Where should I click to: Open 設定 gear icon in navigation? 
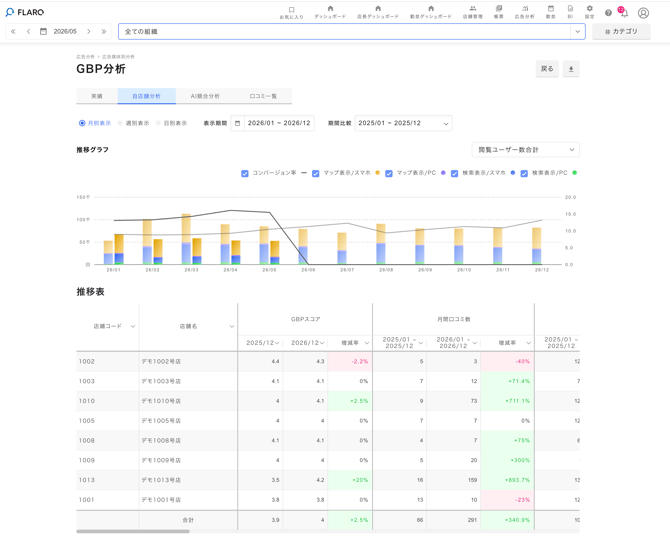[x=589, y=12]
